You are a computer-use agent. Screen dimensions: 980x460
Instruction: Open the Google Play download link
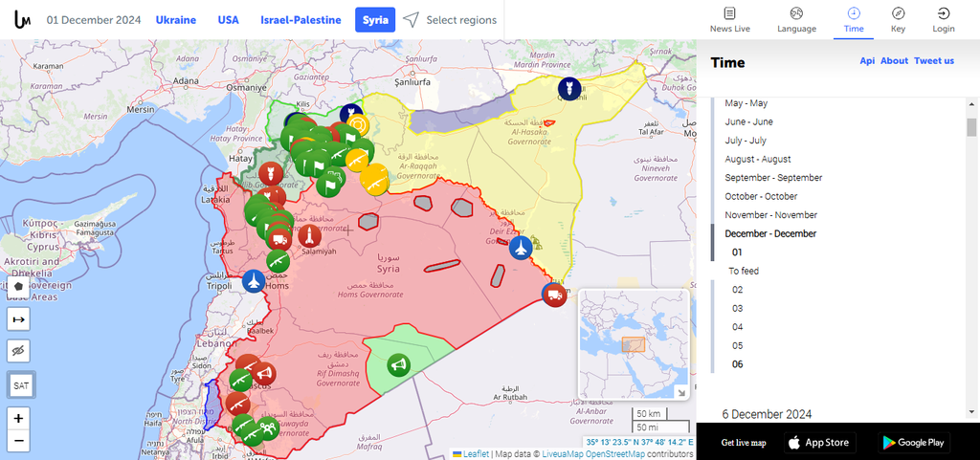tap(913, 442)
